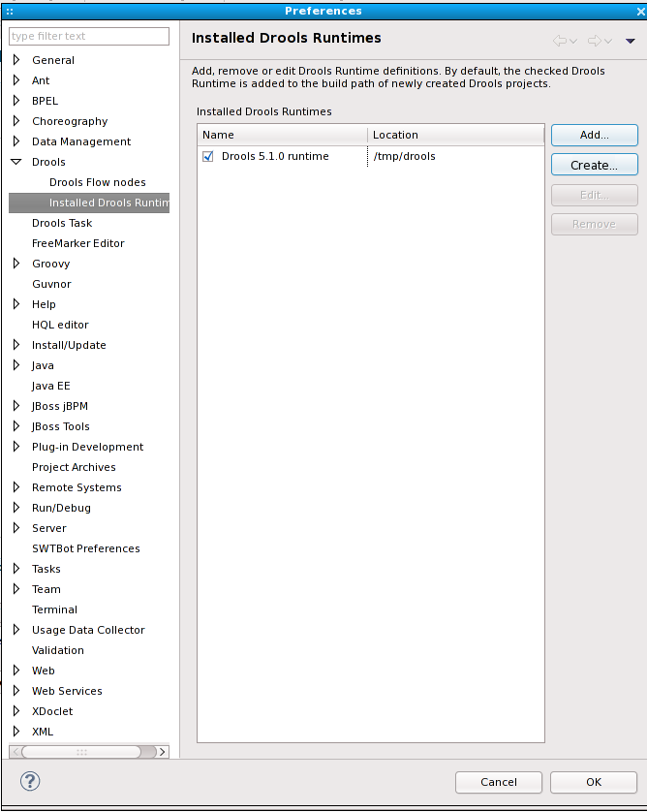Click the tree's horizontal scrollbar thumb
Viewport: 647px width, 812px height.
[x=81, y=751]
